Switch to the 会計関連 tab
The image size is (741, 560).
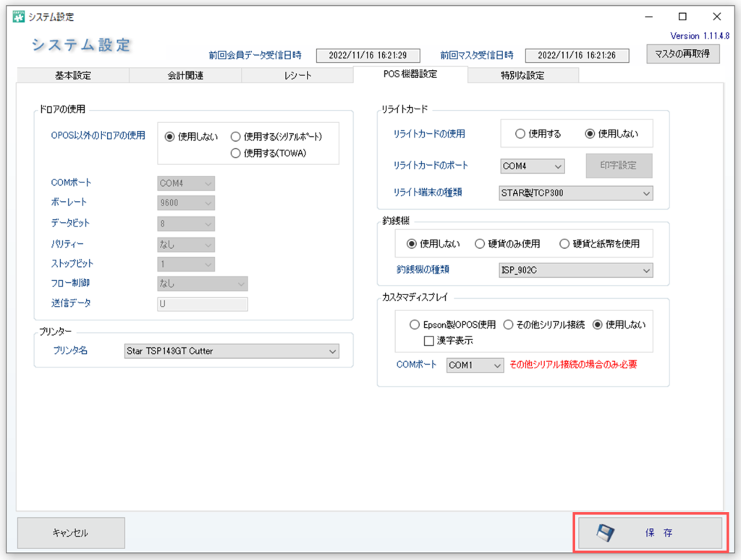185,76
